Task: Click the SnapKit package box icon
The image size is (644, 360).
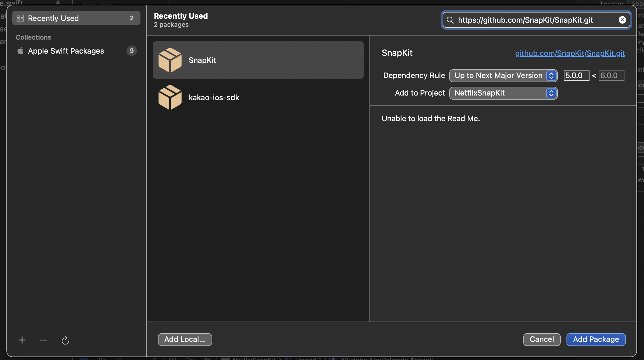Action: click(x=170, y=60)
